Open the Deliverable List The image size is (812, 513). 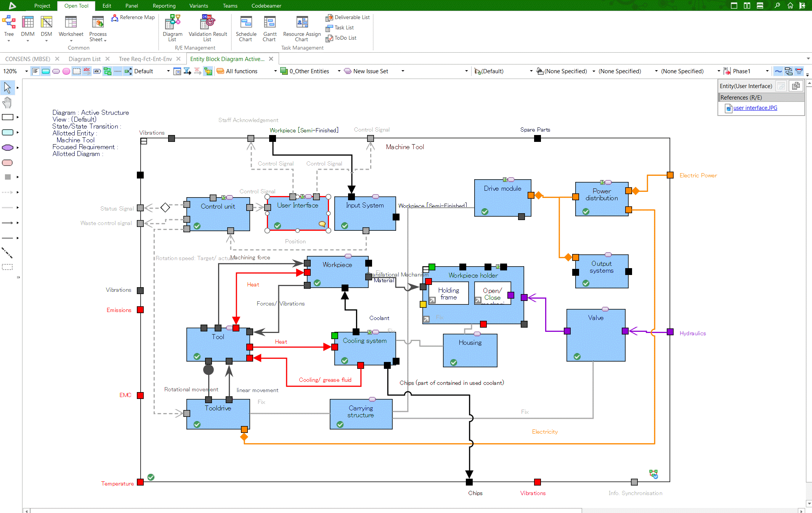[x=347, y=17]
